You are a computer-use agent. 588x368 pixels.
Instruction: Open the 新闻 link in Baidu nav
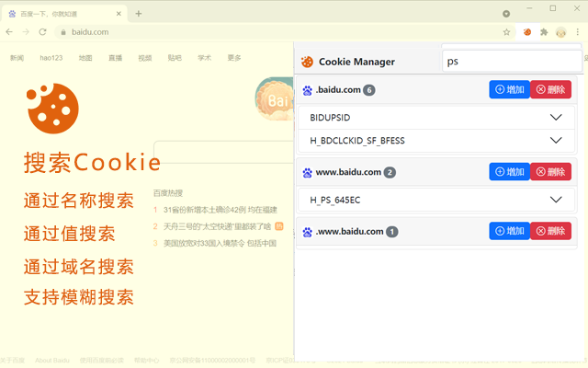[x=17, y=58]
